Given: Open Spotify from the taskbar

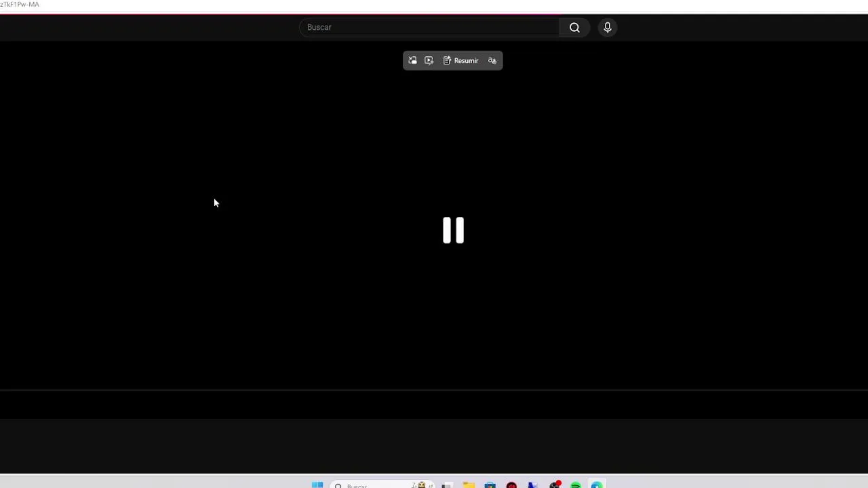Looking at the screenshot, I should pos(576,485).
